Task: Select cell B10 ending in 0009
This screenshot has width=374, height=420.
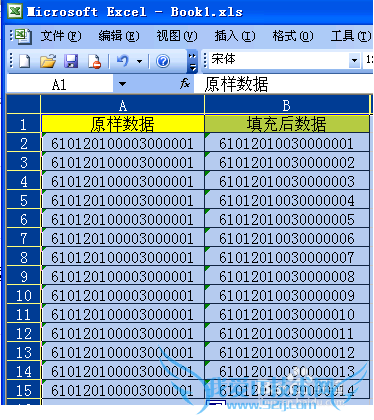Action: point(287,295)
